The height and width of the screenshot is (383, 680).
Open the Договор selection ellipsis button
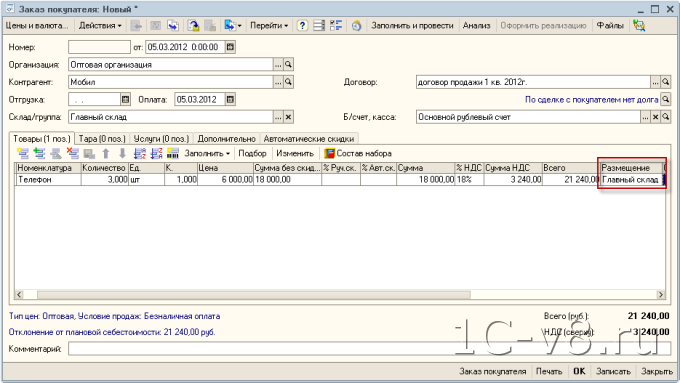click(x=656, y=82)
